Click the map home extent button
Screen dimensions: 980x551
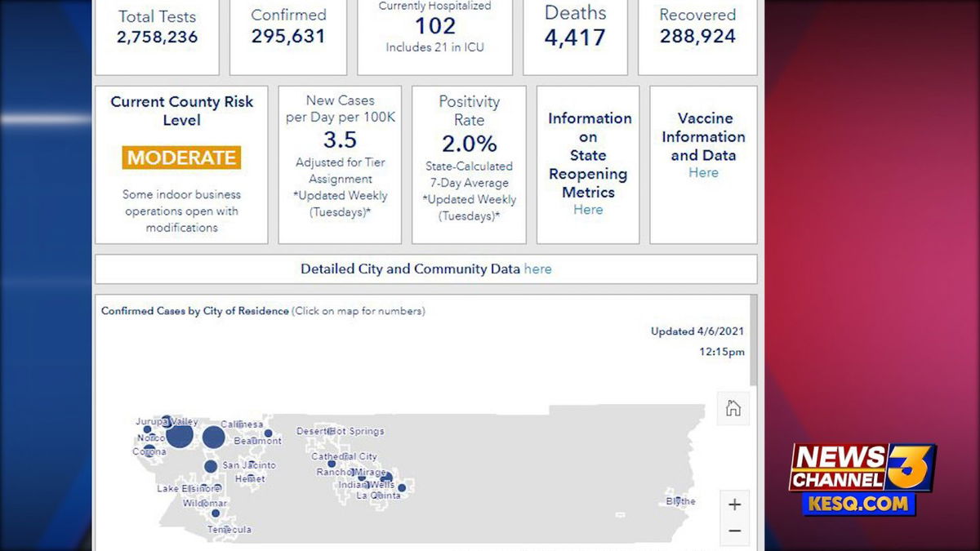coord(733,409)
